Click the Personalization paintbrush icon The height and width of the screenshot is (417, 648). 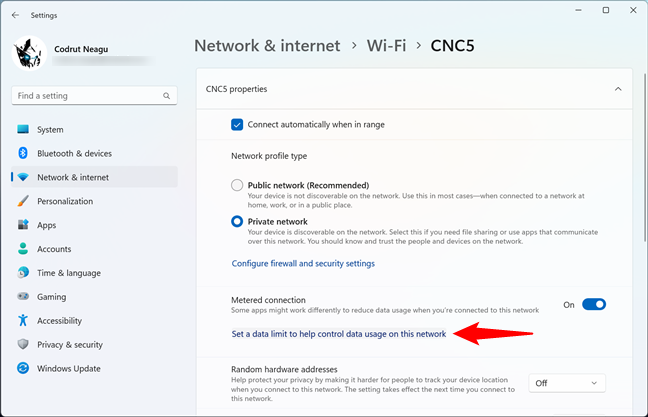(23, 201)
